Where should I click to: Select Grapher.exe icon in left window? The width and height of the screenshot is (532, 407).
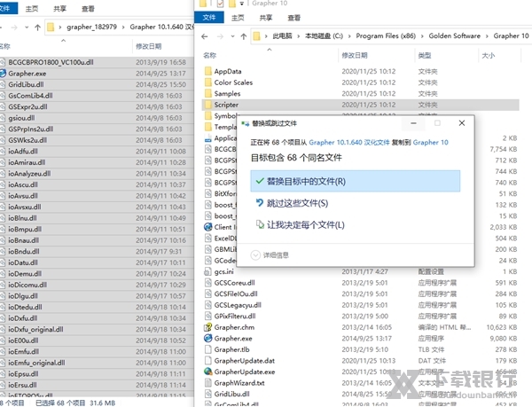(x=3, y=74)
